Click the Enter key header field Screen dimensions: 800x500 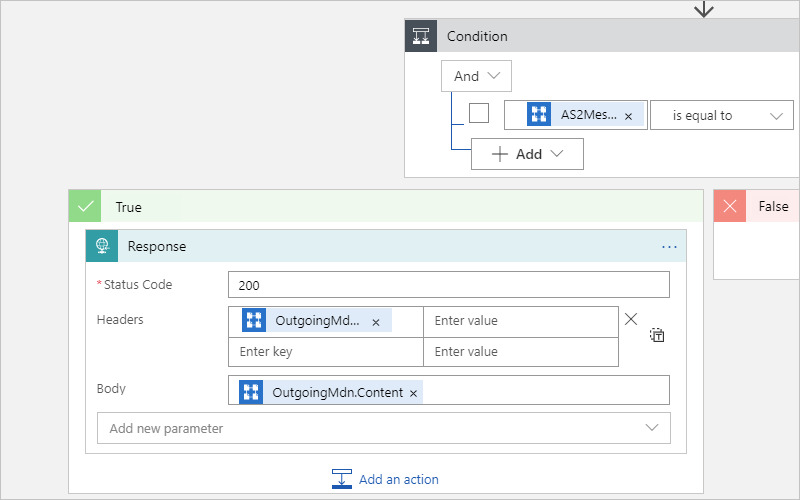coord(325,352)
